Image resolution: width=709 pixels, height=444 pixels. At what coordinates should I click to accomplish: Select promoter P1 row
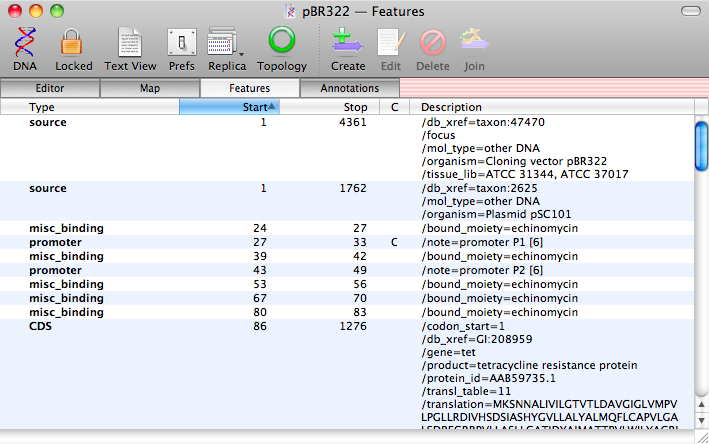click(x=347, y=242)
